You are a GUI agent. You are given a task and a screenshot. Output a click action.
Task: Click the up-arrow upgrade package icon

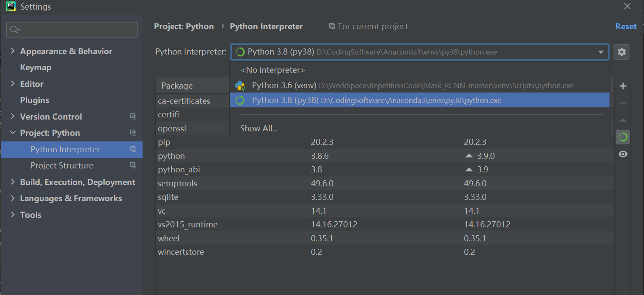(623, 120)
